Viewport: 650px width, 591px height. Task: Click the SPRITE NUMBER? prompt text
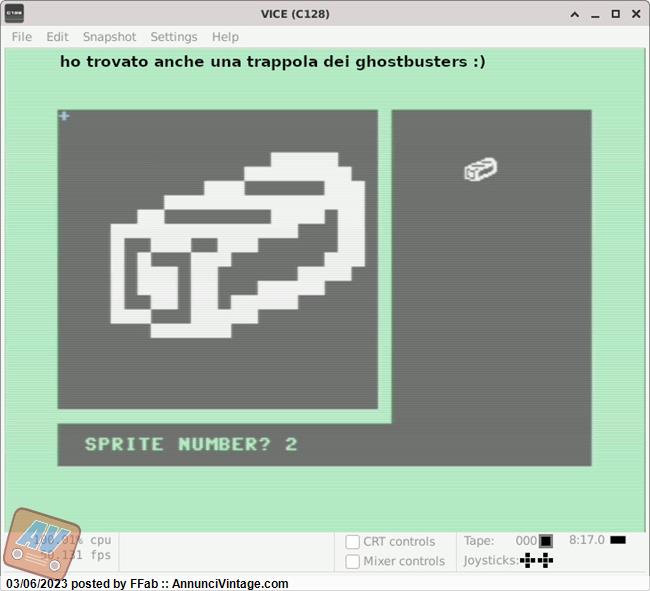click(177, 444)
